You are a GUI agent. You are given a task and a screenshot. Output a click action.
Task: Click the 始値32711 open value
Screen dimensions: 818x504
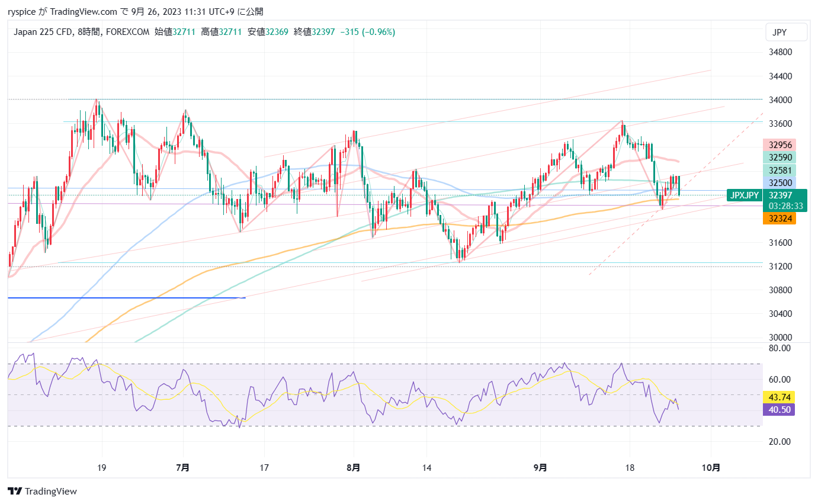coord(175,32)
